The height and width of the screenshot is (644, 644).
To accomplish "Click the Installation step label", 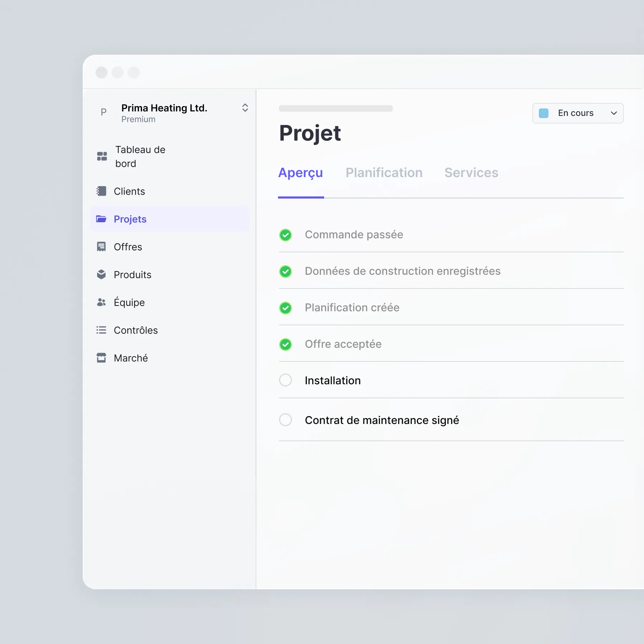I will (x=333, y=380).
